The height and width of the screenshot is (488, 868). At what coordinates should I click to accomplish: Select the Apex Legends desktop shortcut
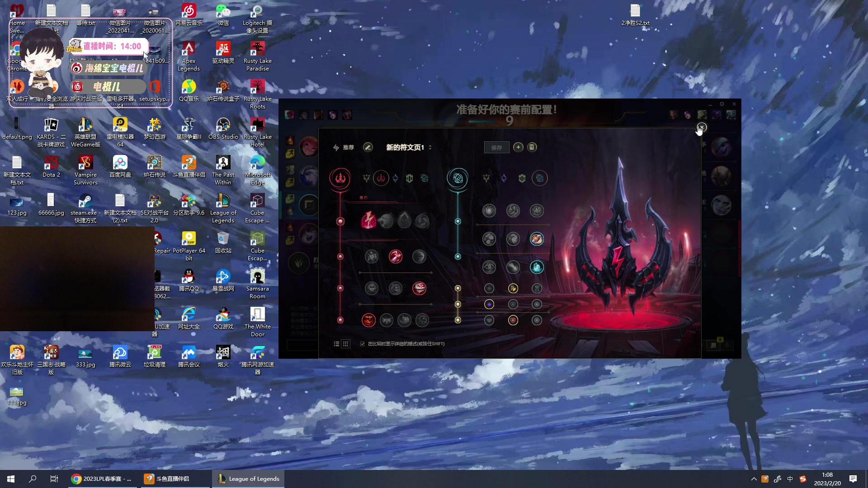[189, 56]
